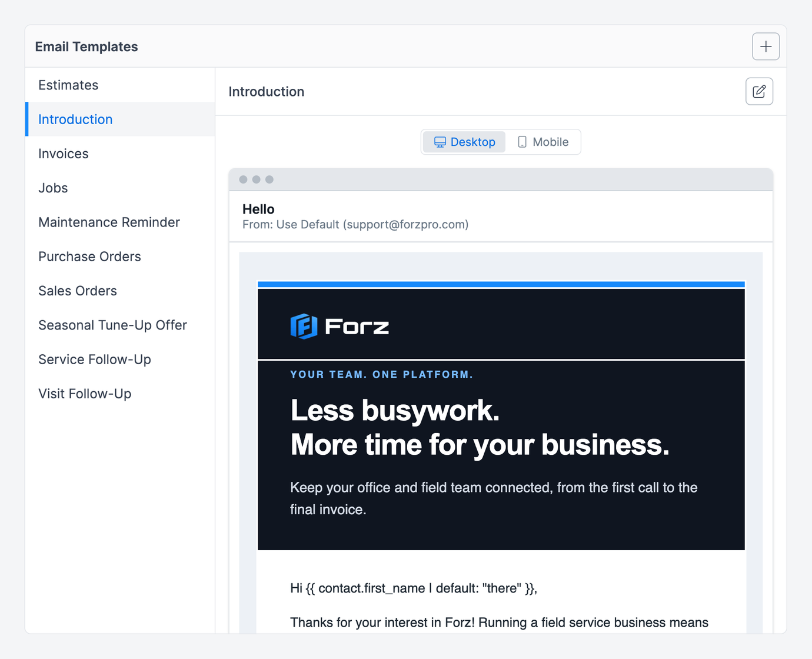Image resolution: width=812 pixels, height=659 pixels.
Task: Switch to Desktop preview
Action: [x=464, y=142]
